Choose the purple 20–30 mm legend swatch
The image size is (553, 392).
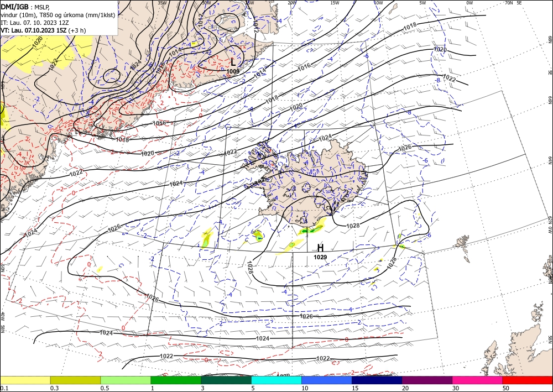427,380
